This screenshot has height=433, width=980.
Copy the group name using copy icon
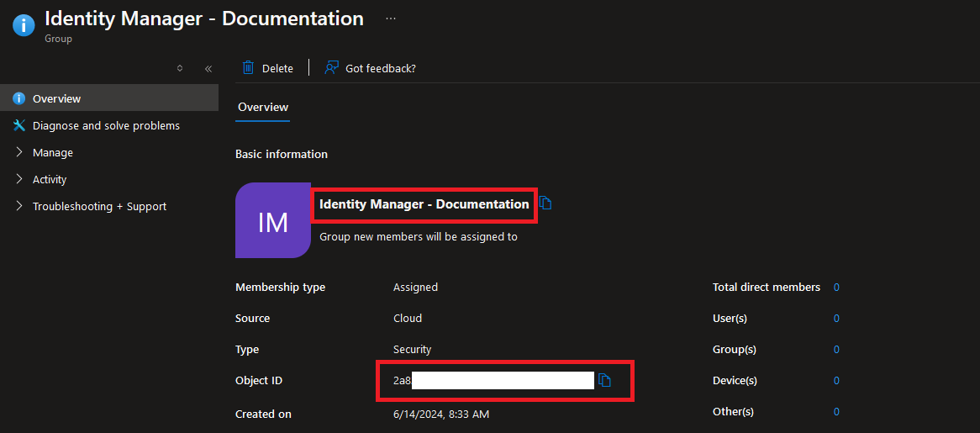(x=545, y=203)
